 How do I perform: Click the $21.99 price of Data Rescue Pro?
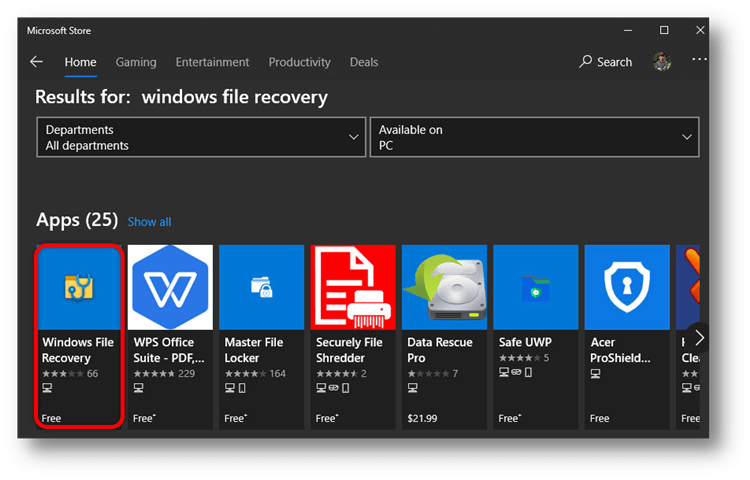point(422,418)
